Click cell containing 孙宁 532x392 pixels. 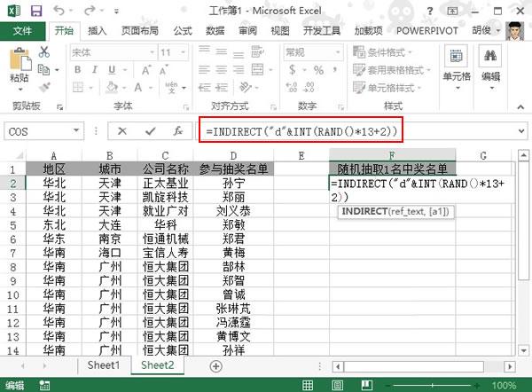pyautogui.click(x=233, y=184)
